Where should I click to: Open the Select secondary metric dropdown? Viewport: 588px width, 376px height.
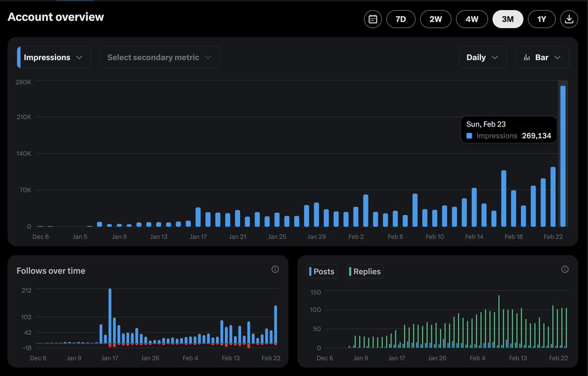159,57
